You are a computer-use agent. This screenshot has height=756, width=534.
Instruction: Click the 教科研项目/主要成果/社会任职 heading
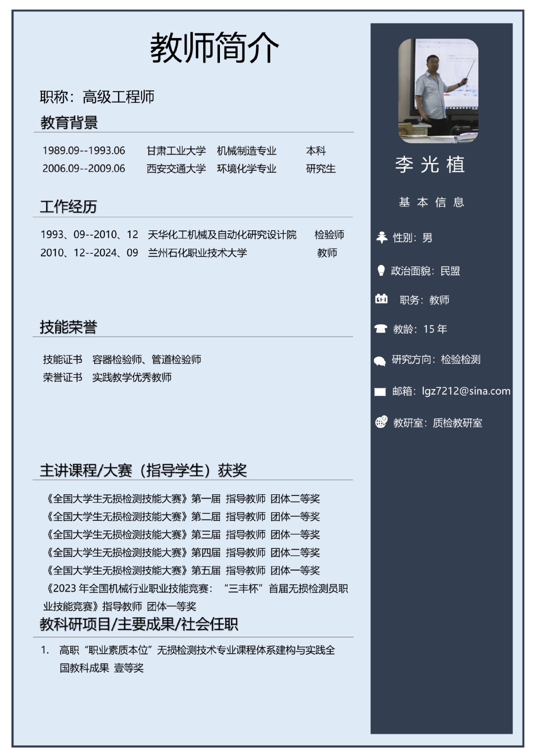point(139,624)
